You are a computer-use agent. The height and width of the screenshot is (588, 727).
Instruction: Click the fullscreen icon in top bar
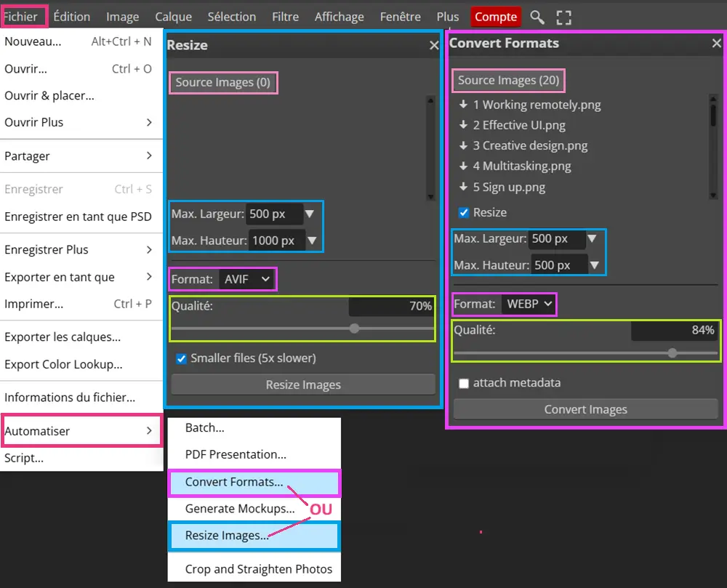pyautogui.click(x=563, y=17)
